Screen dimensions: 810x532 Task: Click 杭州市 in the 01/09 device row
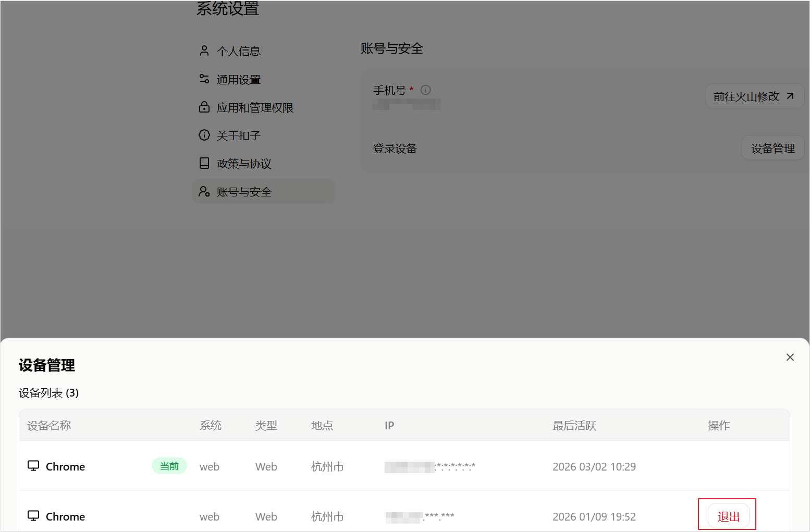coord(327,516)
